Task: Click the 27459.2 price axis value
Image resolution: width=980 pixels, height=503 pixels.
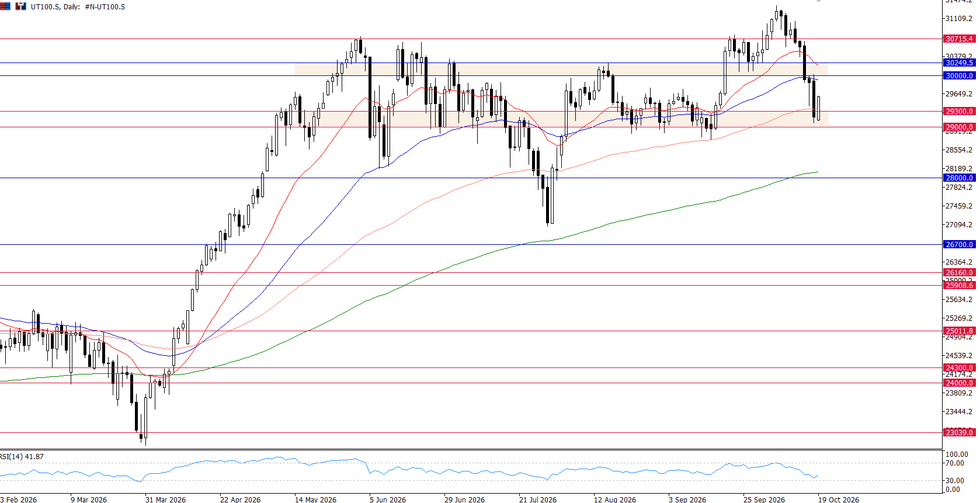Action: tap(959, 206)
